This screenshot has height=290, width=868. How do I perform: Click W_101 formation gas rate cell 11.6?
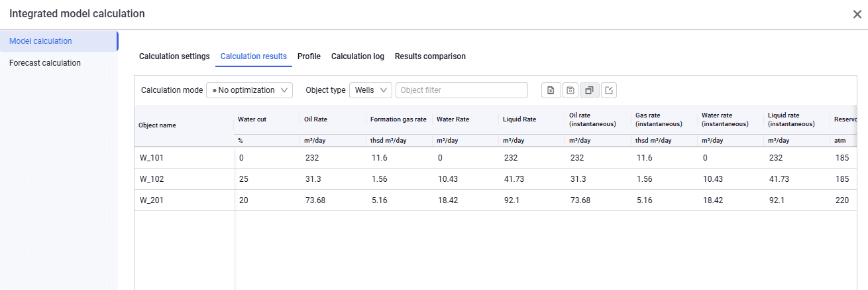(379, 158)
